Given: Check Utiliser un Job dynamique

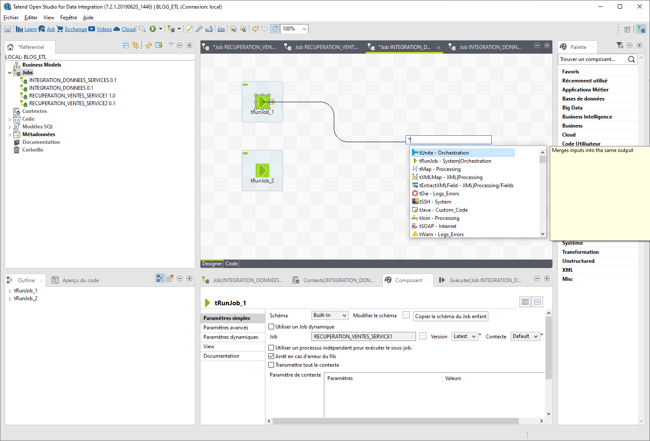Looking at the screenshot, I should [x=271, y=327].
